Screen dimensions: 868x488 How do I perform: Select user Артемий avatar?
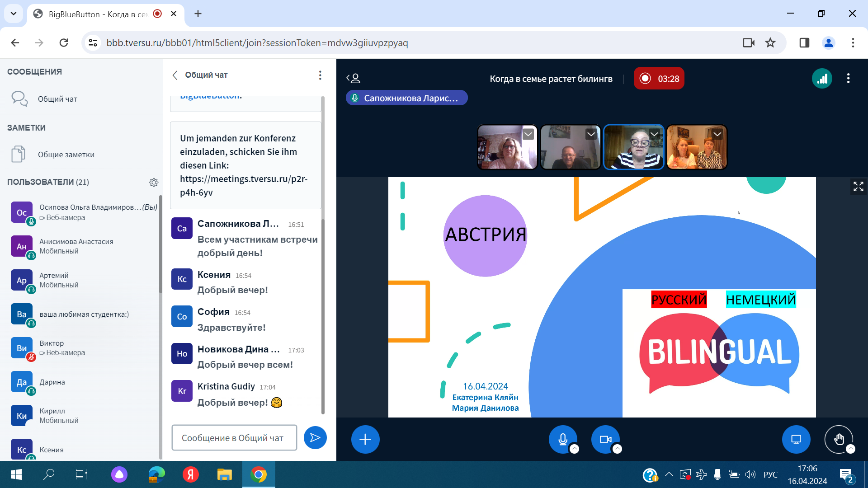(22, 280)
